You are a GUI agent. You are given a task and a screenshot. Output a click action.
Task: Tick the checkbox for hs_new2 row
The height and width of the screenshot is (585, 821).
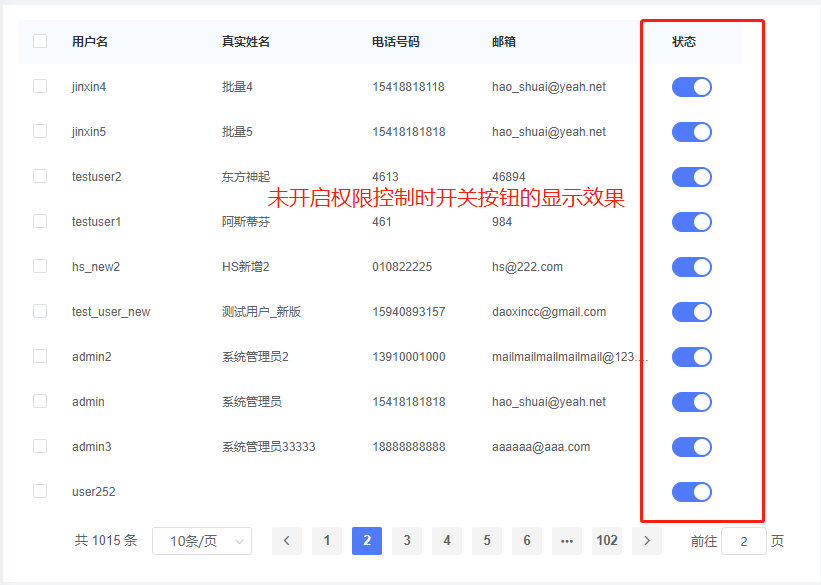[40, 266]
